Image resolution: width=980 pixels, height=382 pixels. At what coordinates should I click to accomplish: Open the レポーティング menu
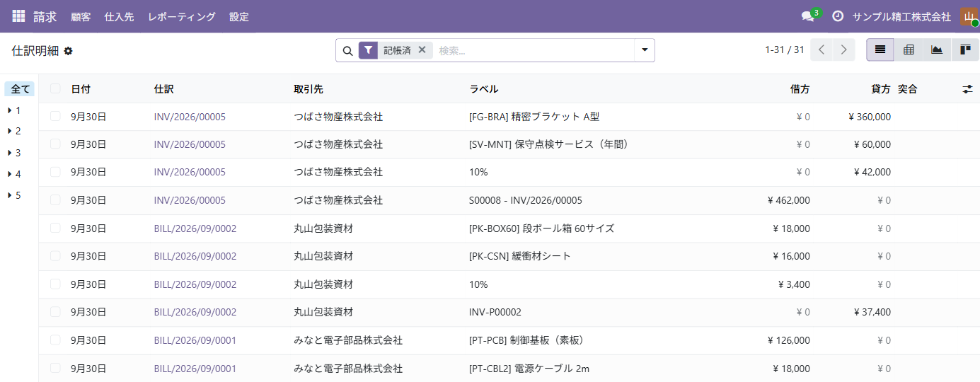[182, 16]
